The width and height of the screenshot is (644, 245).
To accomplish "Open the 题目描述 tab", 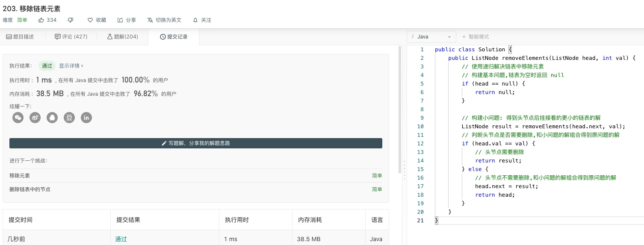I will pos(20,37).
